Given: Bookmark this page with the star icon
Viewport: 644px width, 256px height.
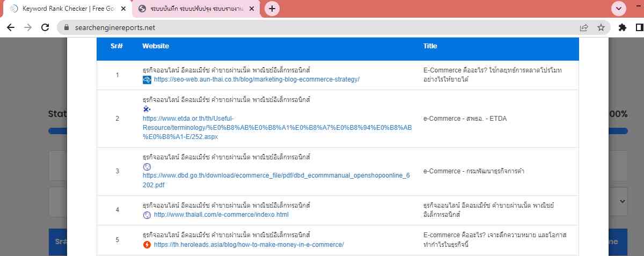Looking at the screenshot, I should pyautogui.click(x=601, y=27).
